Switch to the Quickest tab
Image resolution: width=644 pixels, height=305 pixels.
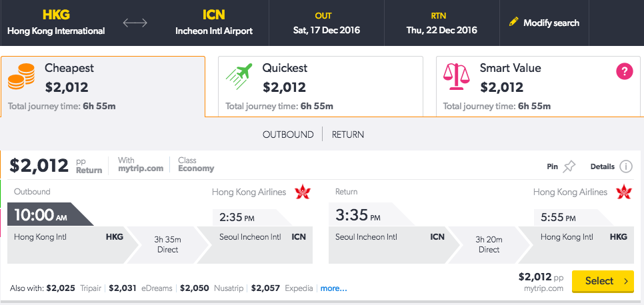[321, 87]
